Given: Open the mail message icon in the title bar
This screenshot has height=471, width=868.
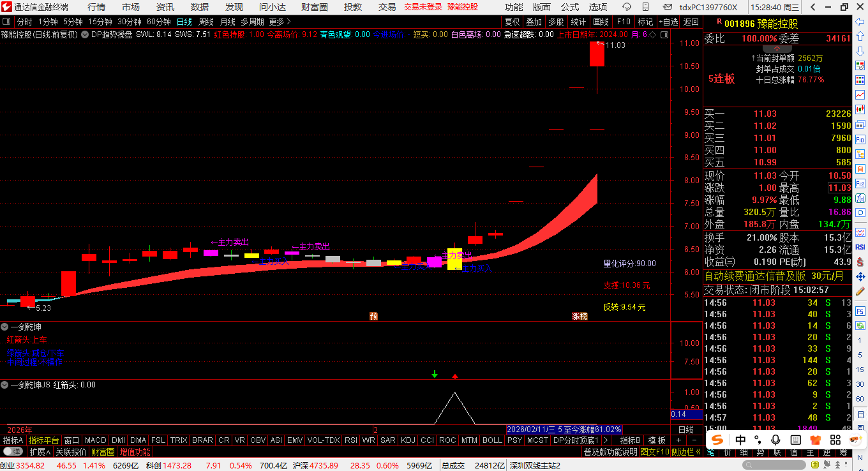Looking at the screenshot, I should point(668,7).
